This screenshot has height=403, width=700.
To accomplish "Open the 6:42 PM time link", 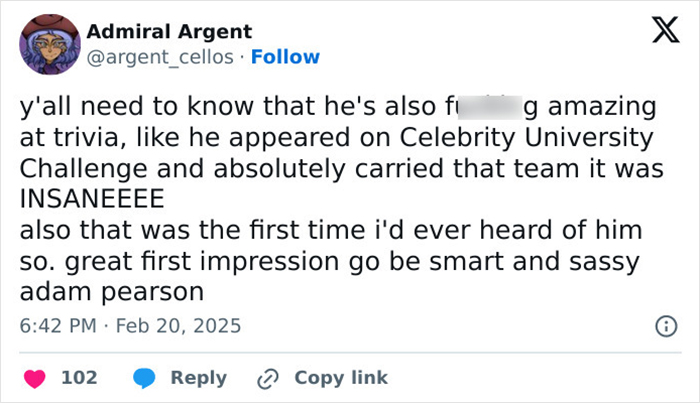I will pyautogui.click(x=59, y=326).
